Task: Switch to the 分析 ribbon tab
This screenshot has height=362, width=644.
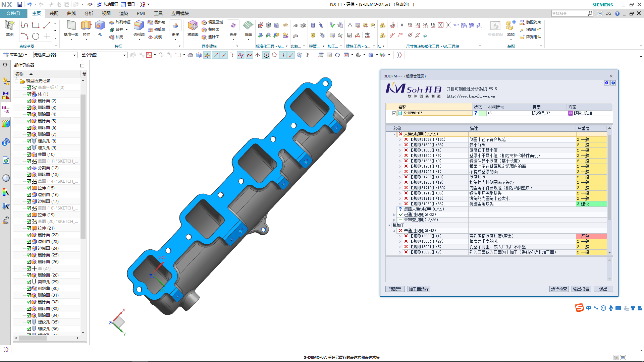Action: click(x=89, y=13)
